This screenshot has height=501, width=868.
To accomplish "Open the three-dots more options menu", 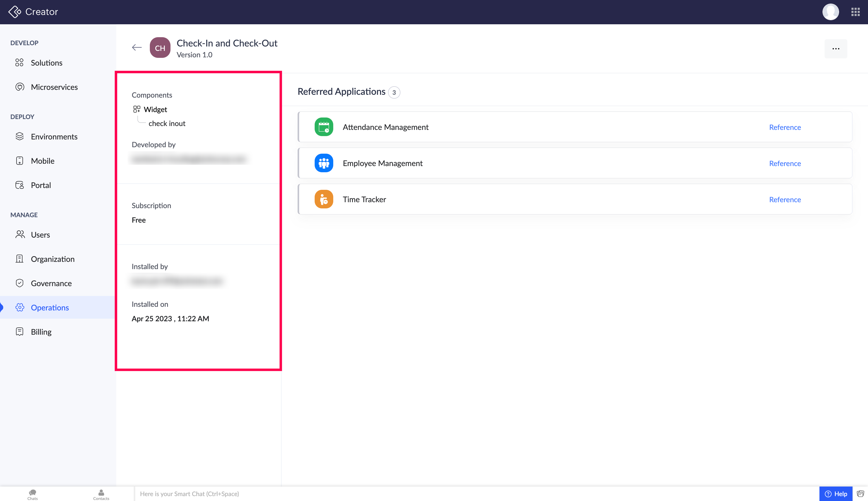I will 835,49.
